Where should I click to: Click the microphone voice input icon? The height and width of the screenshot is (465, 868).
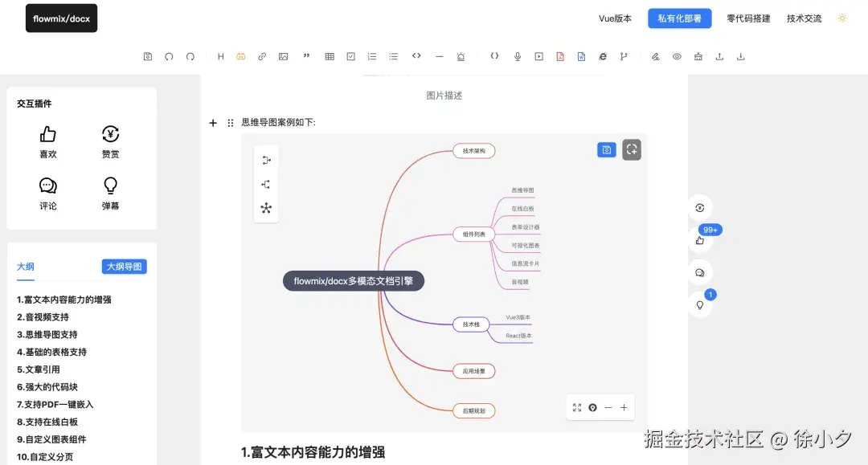(x=517, y=56)
